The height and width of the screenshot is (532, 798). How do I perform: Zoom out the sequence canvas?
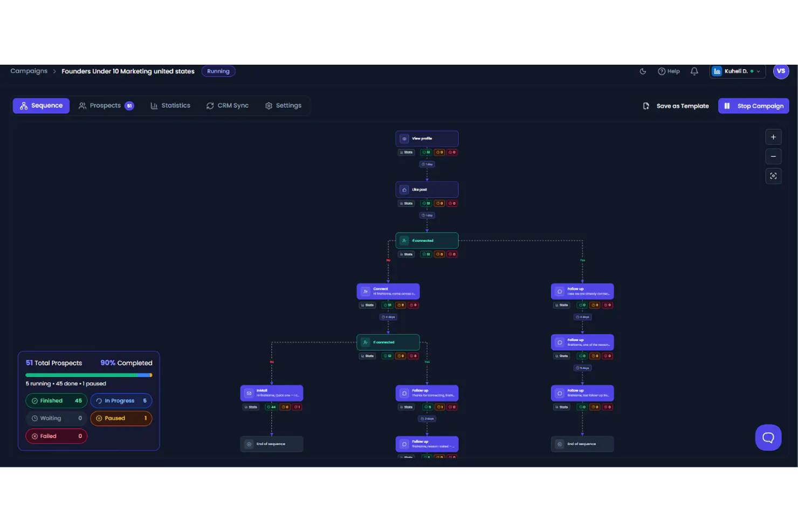(773, 156)
